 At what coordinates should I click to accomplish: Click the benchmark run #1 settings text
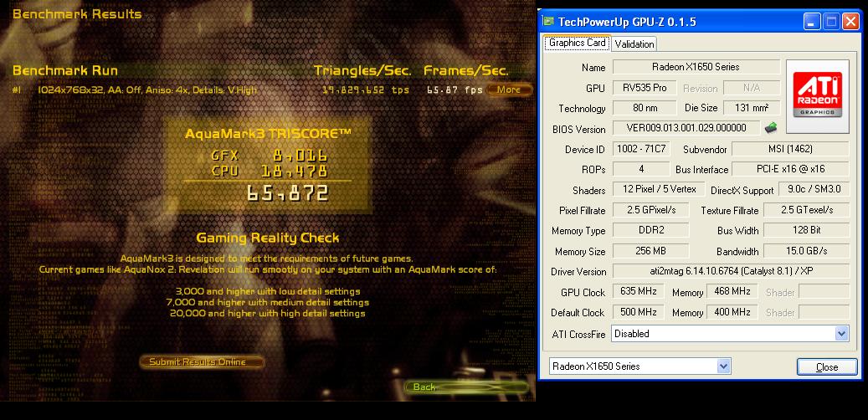pos(147,90)
